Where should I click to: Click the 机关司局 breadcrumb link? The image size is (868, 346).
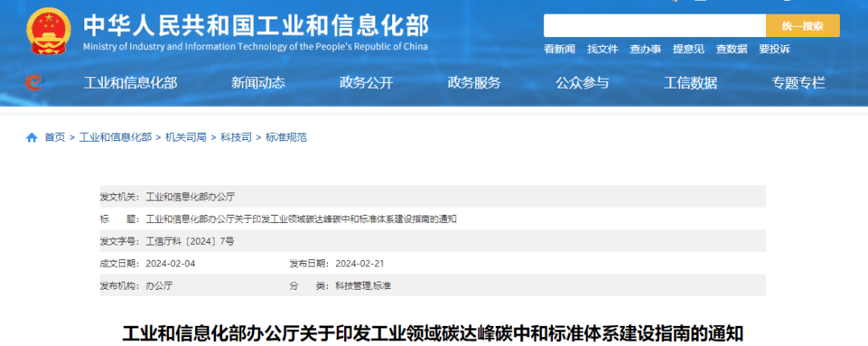186,138
